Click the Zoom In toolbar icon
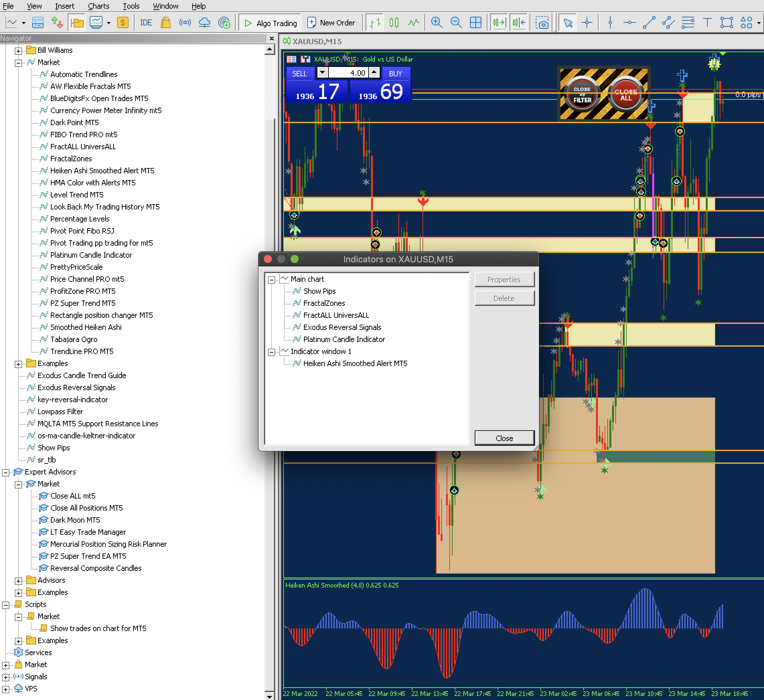Viewport: 764px width, 700px height. (x=436, y=23)
